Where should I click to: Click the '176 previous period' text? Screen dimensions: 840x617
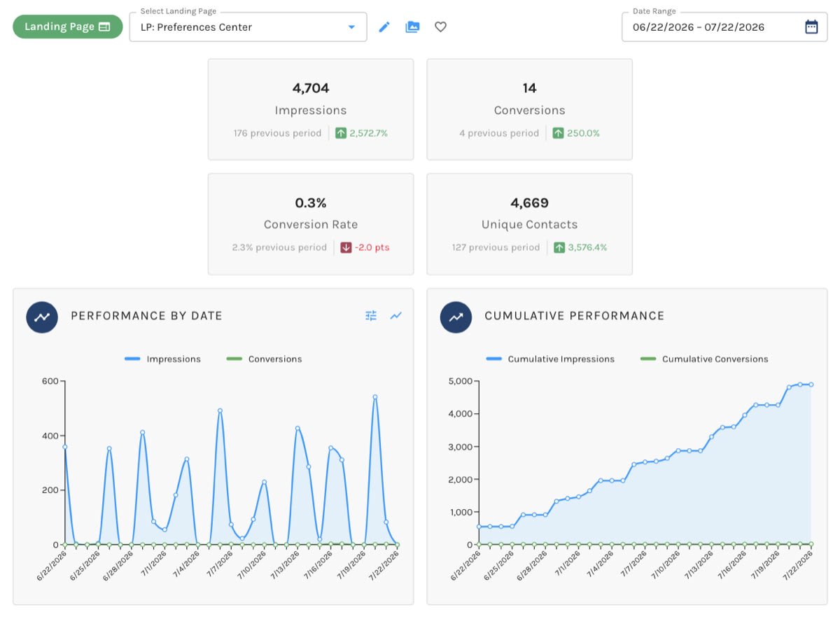278,133
